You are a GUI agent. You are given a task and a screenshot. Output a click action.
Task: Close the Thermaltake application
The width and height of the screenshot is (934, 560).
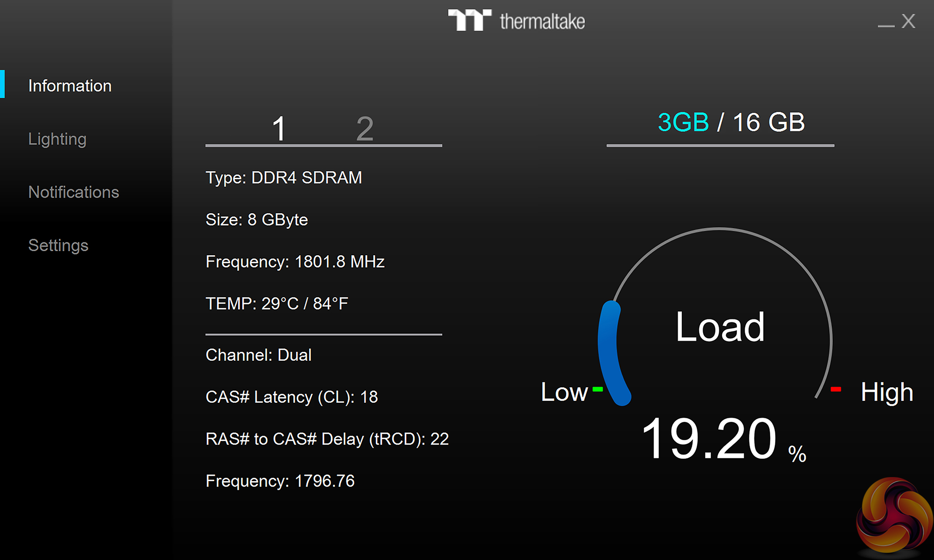pos(908,21)
